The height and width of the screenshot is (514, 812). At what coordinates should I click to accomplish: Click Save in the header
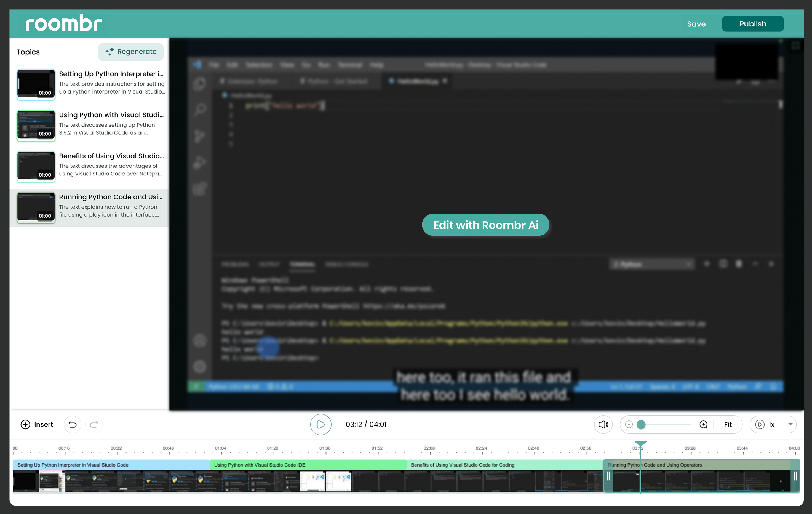point(696,24)
